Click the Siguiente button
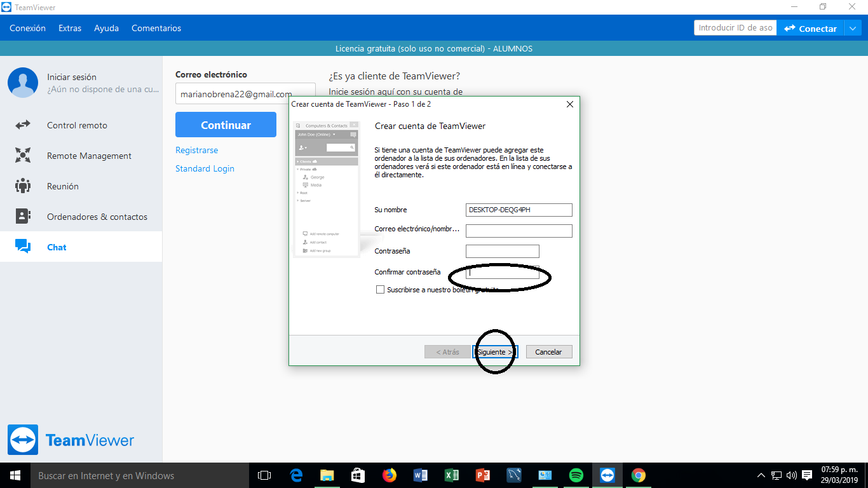The image size is (868, 488). pyautogui.click(x=496, y=351)
